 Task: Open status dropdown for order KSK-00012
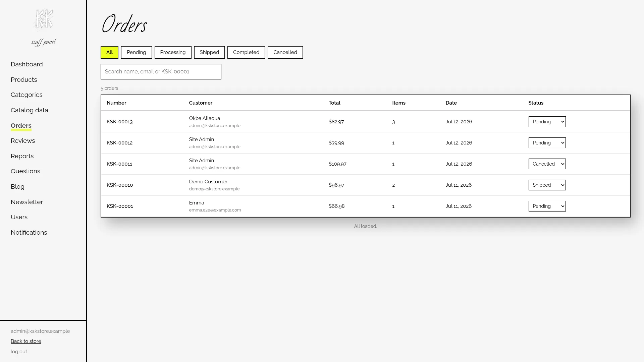(x=547, y=143)
